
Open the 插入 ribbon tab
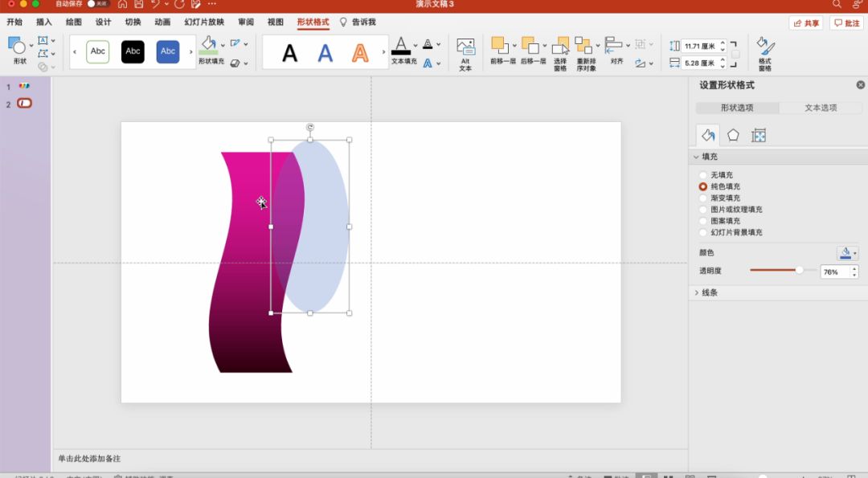pyautogui.click(x=44, y=22)
